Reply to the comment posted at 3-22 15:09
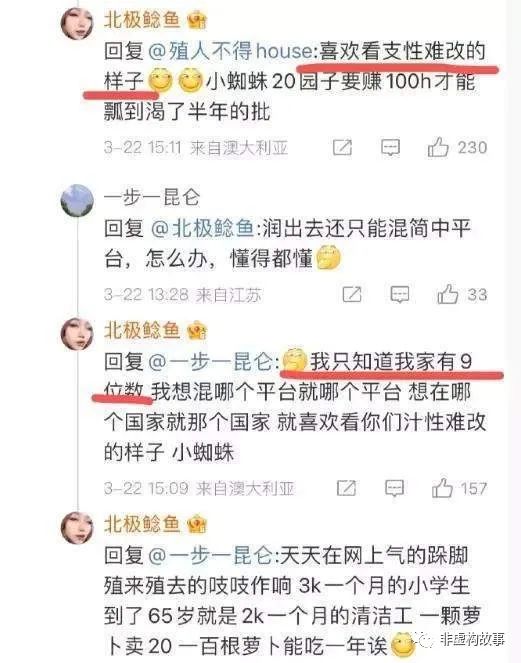 [395, 489]
